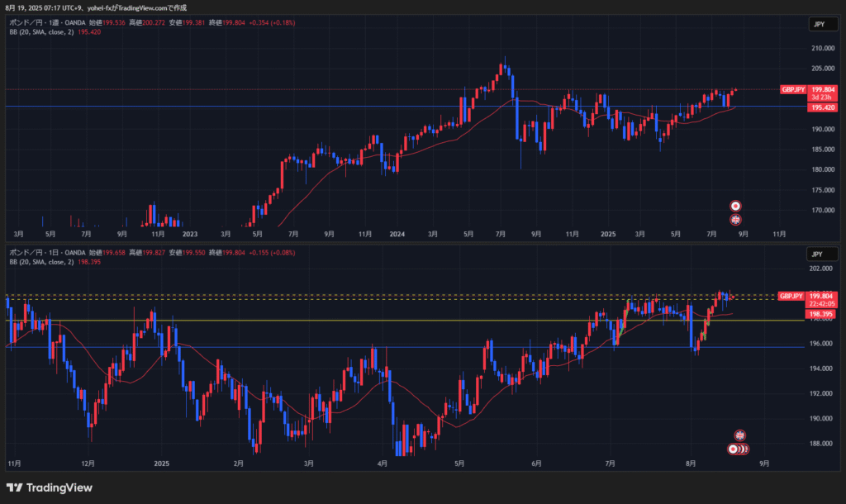Click 12月 on the daily time axis
This screenshot has height=504, width=846.
pos(88,464)
